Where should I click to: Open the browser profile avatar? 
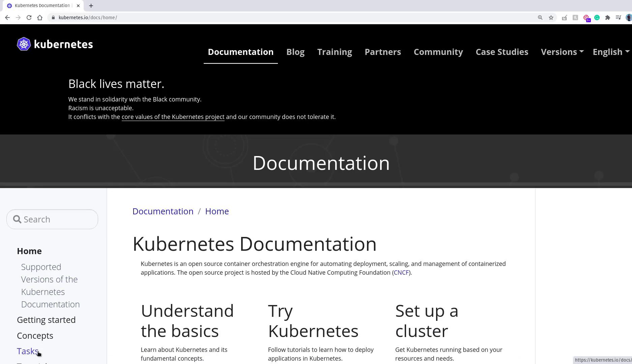(629, 18)
